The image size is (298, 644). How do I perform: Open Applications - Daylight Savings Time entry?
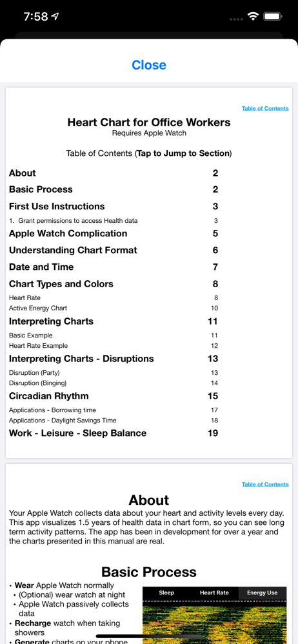[x=63, y=420]
